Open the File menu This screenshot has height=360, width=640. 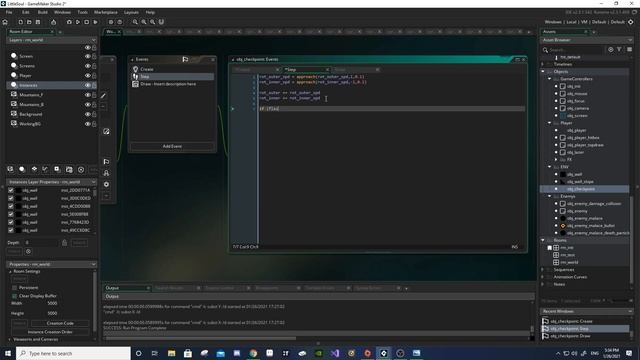(x=9, y=12)
